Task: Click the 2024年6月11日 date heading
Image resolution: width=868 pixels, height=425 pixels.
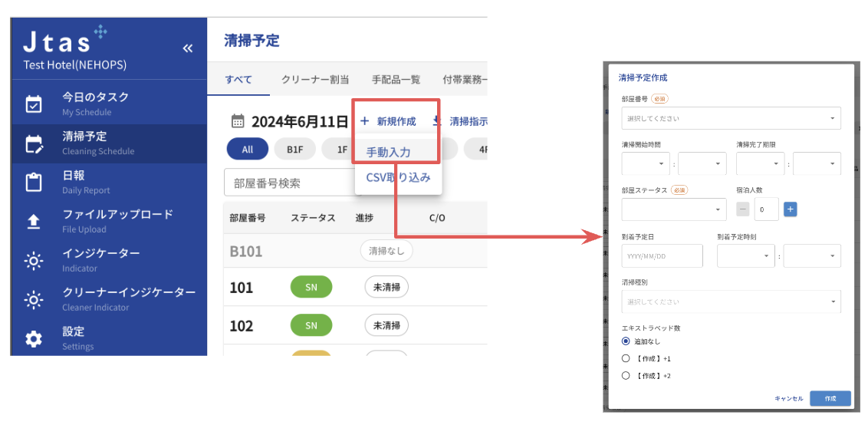Action: pos(300,121)
